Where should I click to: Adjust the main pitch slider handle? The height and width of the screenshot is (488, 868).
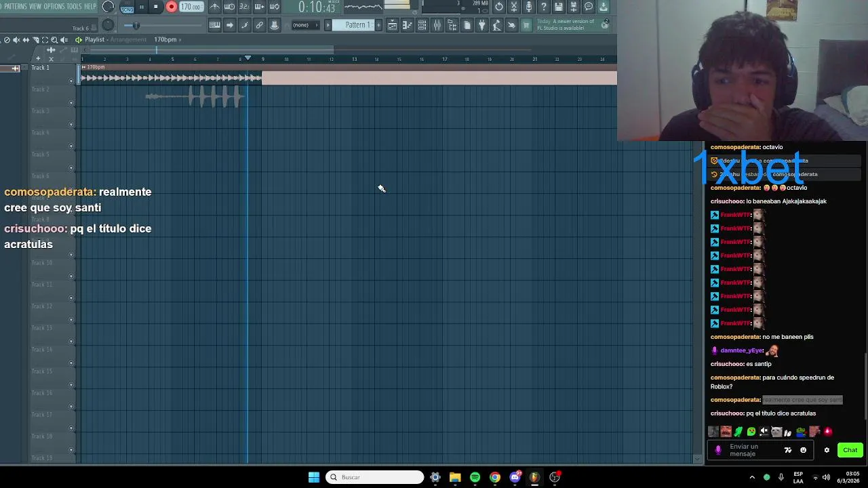(136, 26)
